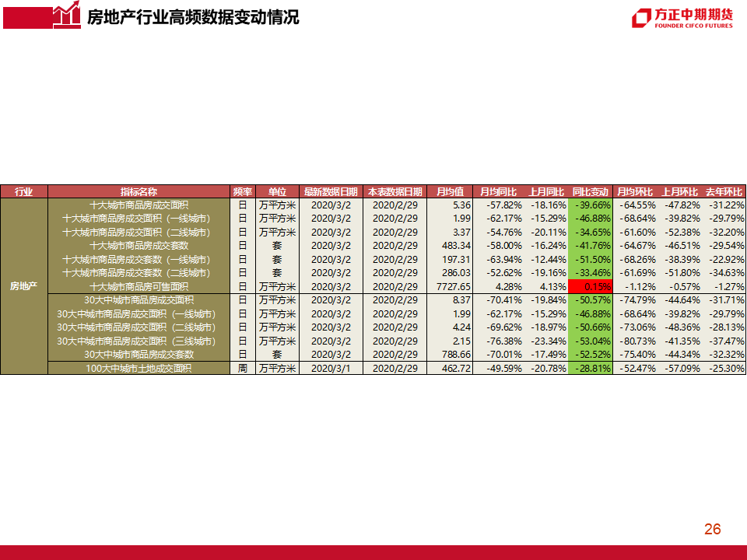This screenshot has width=747, height=560.
Task: Click the 最新数据日期 column header
Action: [331, 191]
